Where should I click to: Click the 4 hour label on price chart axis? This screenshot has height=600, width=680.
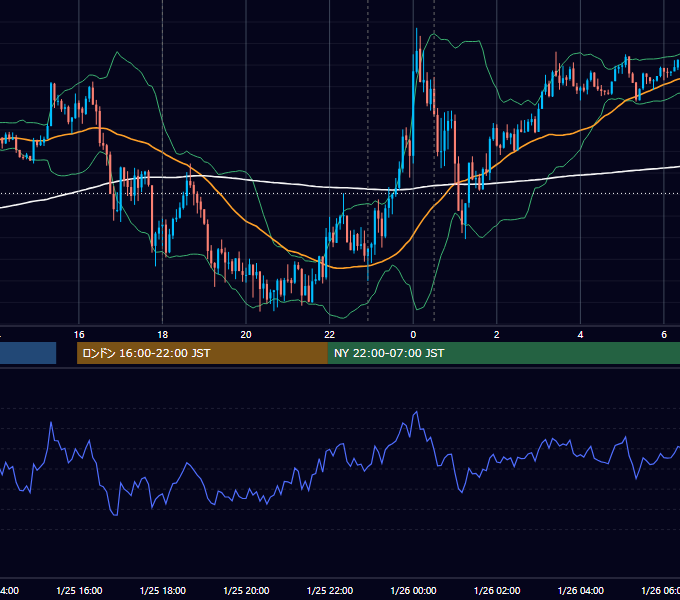pyautogui.click(x=580, y=335)
